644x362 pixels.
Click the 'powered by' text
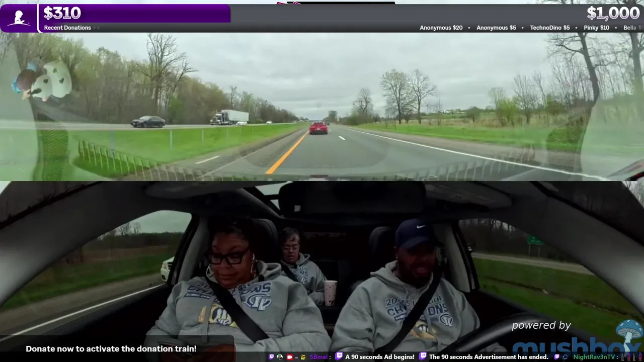click(541, 325)
